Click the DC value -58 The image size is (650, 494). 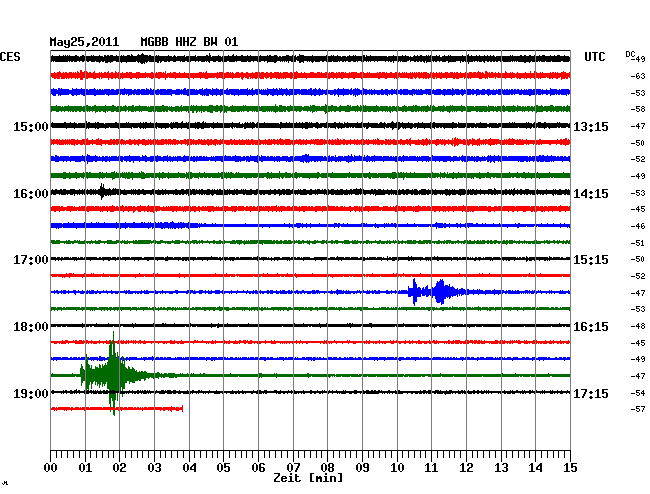click(x=638, y=109)
